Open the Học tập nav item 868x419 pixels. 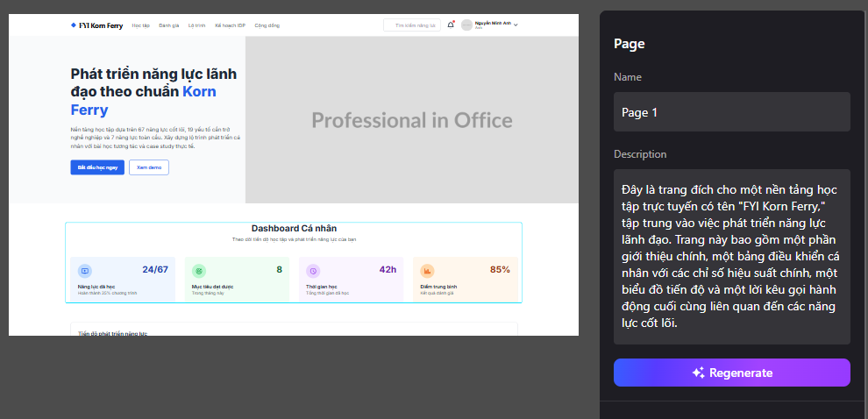[x=140, y=25]
